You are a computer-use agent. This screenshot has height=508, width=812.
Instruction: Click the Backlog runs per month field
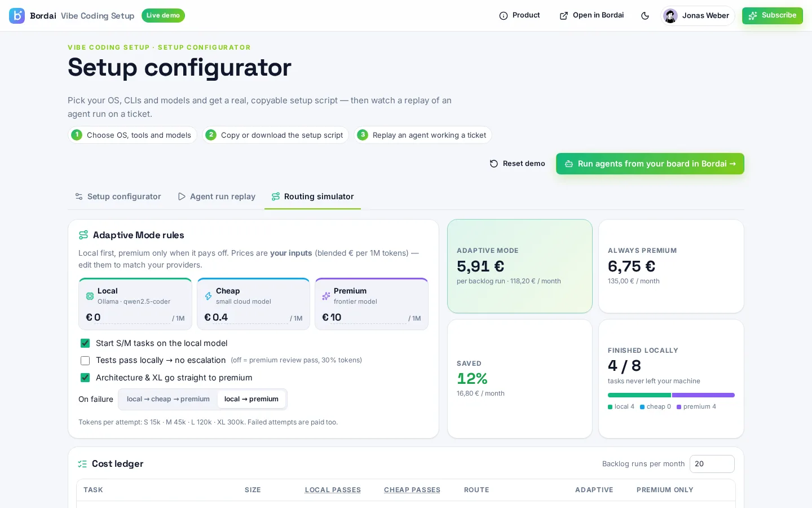[x=712, y=464]
